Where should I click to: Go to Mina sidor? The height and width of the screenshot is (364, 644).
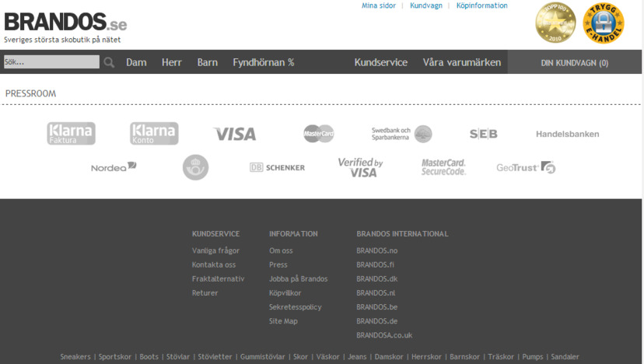[x=379, y=5]
